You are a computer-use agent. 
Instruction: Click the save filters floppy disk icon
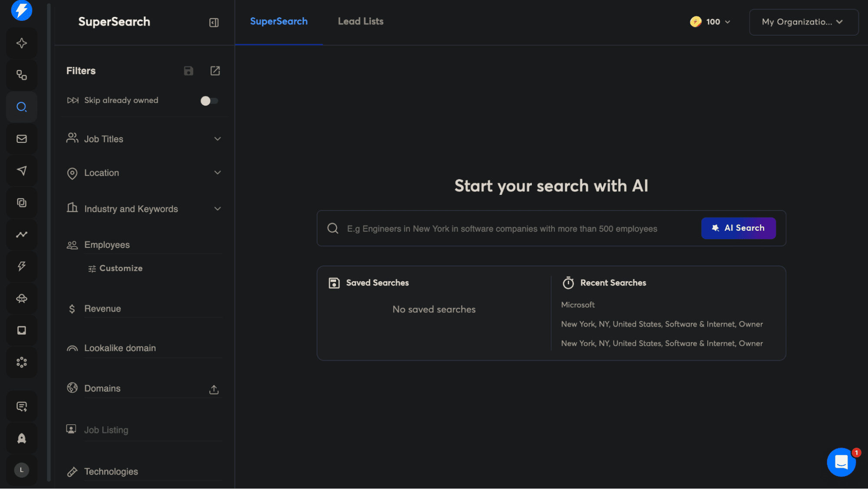pyautogui.click(x=188, y=71)
